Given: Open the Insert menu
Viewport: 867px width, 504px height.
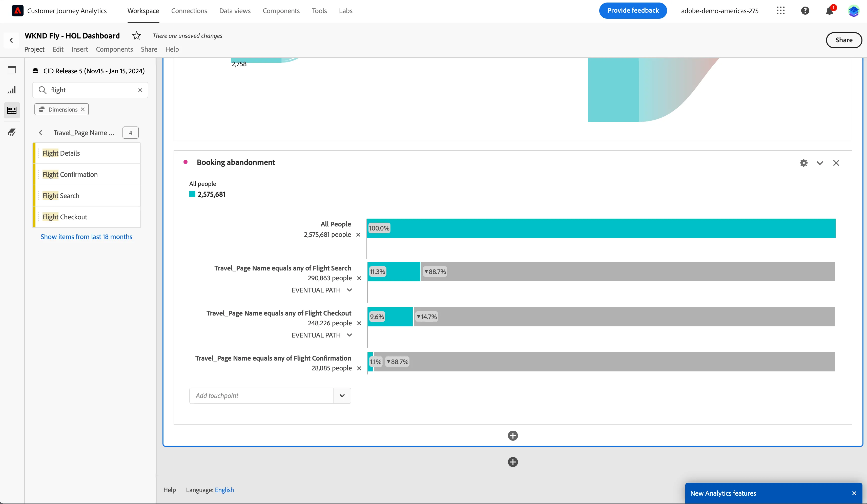Looking at the screenshot, I should 80,49.
